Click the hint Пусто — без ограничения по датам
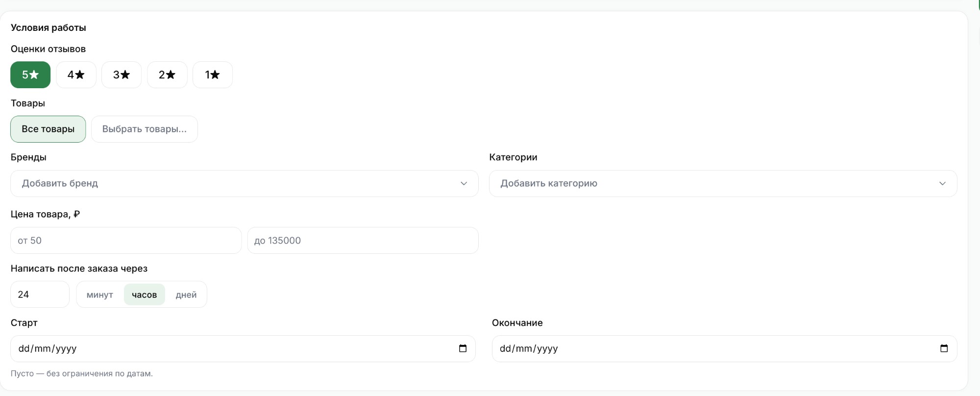 [x=82, y=373]
